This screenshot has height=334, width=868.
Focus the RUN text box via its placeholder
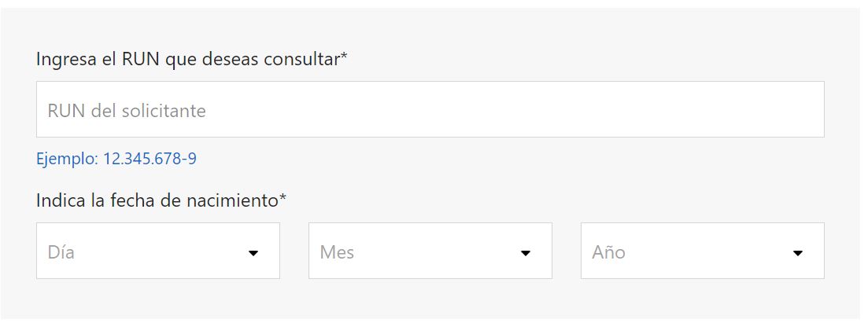point(127,111)
